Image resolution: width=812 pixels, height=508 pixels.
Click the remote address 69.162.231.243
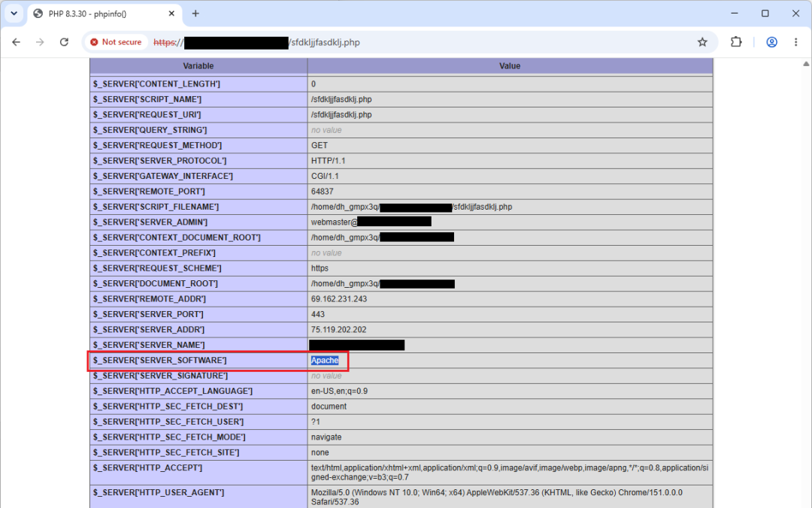point(338,299)
